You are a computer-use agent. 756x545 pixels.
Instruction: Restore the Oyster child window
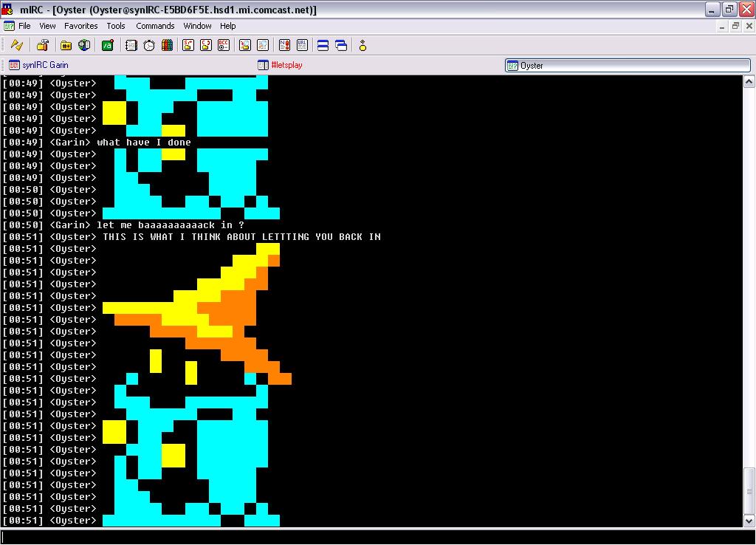tap(735, 26)
